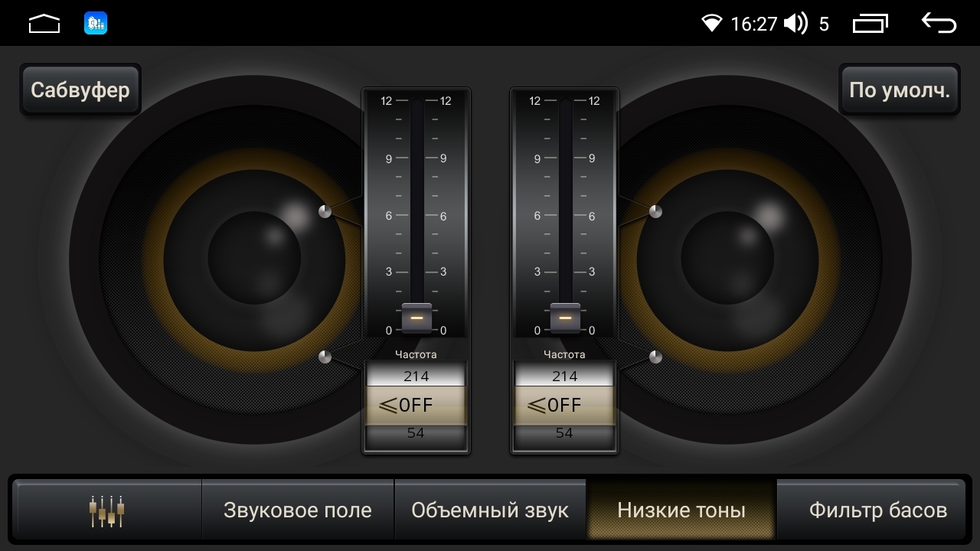
Task: Choose 214 in left frequency picker
Action: click(416, 375)
